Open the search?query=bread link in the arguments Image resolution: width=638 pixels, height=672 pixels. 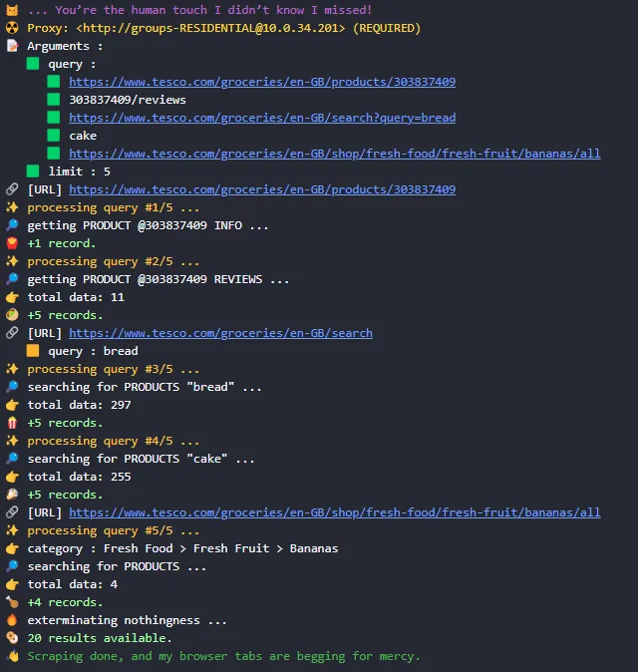coord(262,118)
